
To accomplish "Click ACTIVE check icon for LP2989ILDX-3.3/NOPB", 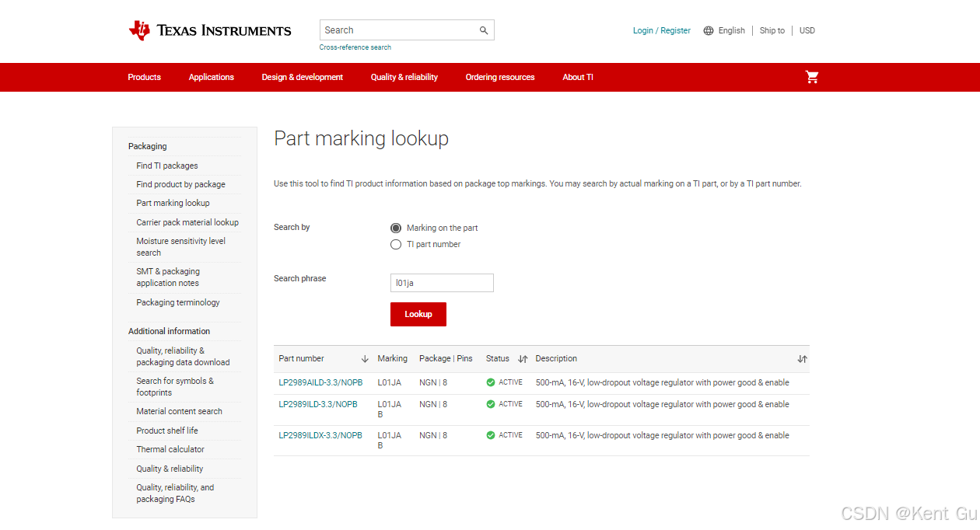I will 491,435.
